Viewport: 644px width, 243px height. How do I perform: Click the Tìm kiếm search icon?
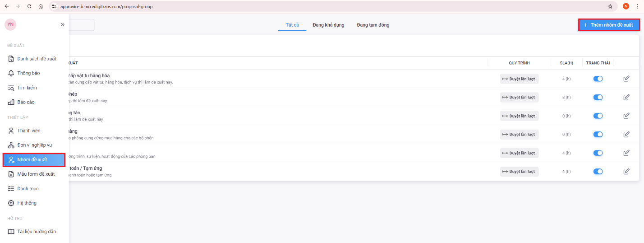point(11,88)
